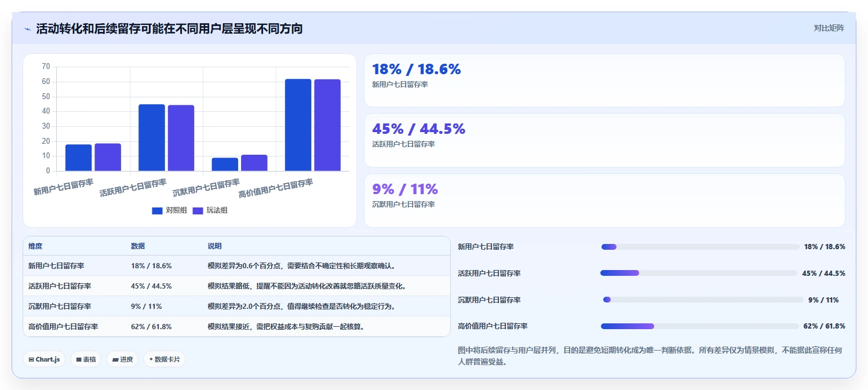868x390 pixels.
Task: Click chart x-axis label 高价值用户七日留存率
Action: 276,188
